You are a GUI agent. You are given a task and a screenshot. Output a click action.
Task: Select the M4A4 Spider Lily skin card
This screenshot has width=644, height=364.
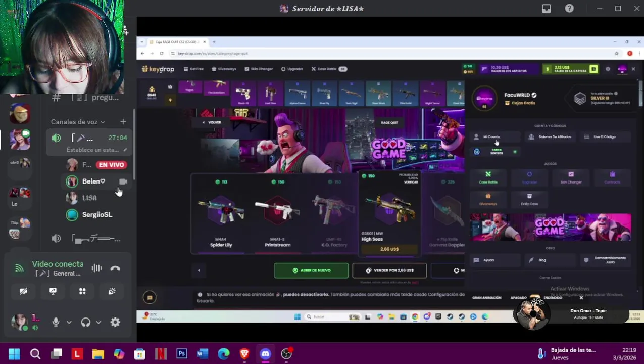click(221, 214)
